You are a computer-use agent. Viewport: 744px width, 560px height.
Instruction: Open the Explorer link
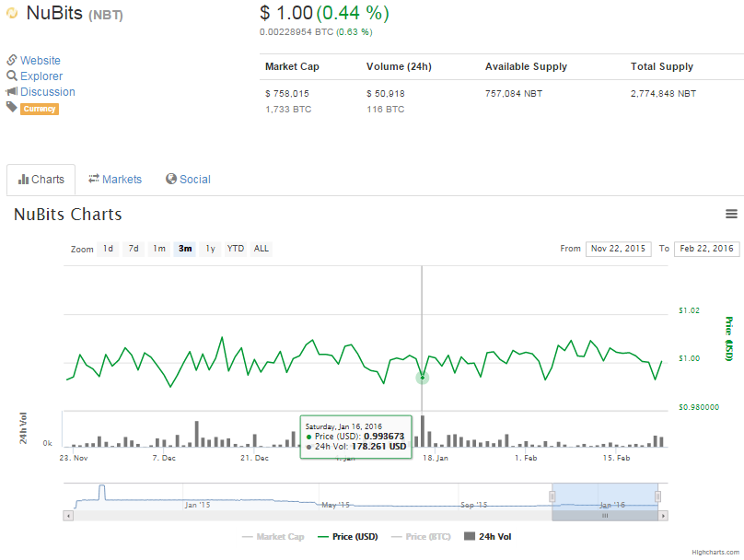41,76
